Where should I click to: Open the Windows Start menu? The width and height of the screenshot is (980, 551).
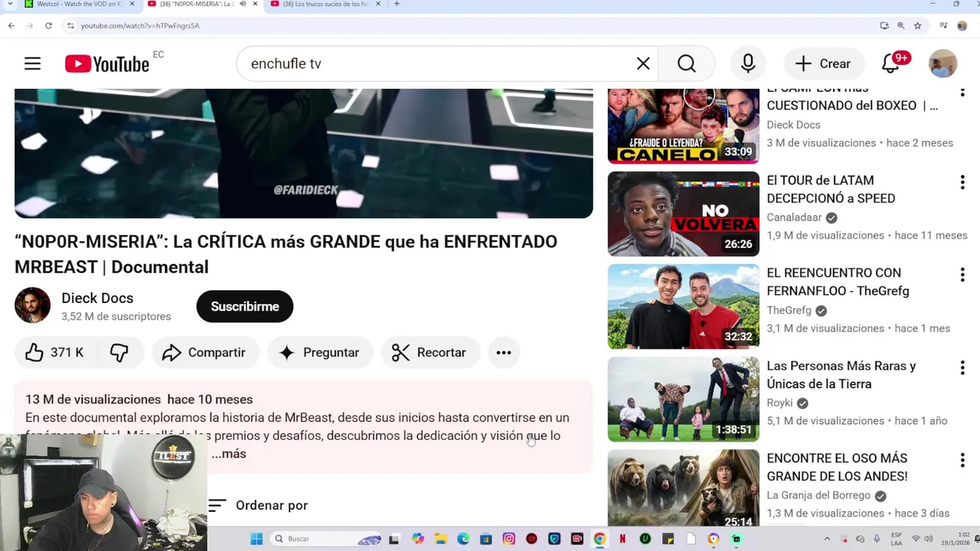256,539
